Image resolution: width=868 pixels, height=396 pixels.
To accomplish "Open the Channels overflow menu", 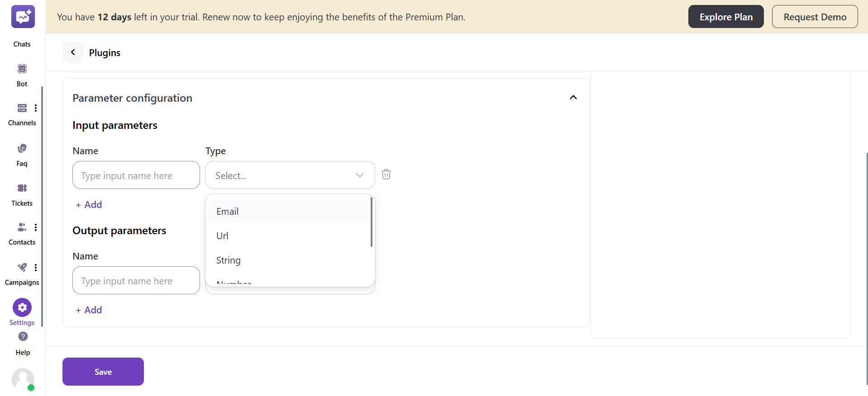I will click(36, 108).
